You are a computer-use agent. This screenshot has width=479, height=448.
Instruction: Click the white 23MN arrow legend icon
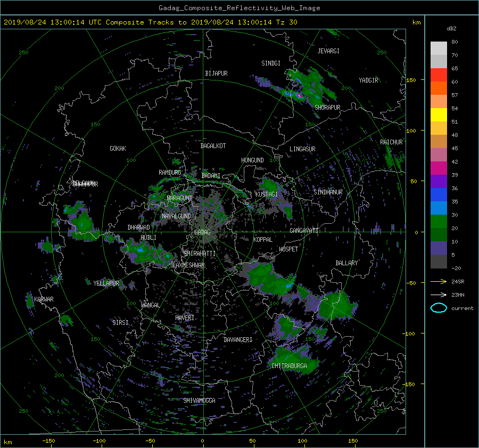click(x=439, y=295)
